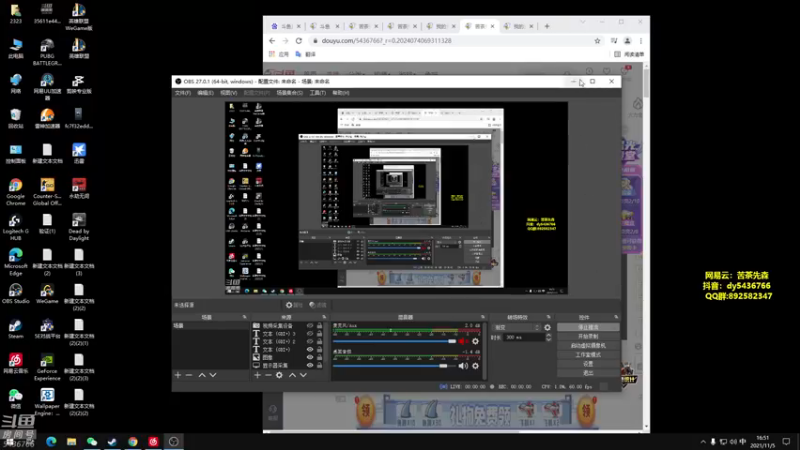Open OBS 编辑(E) menu
The image size is (800, 450).
point(206,93)
